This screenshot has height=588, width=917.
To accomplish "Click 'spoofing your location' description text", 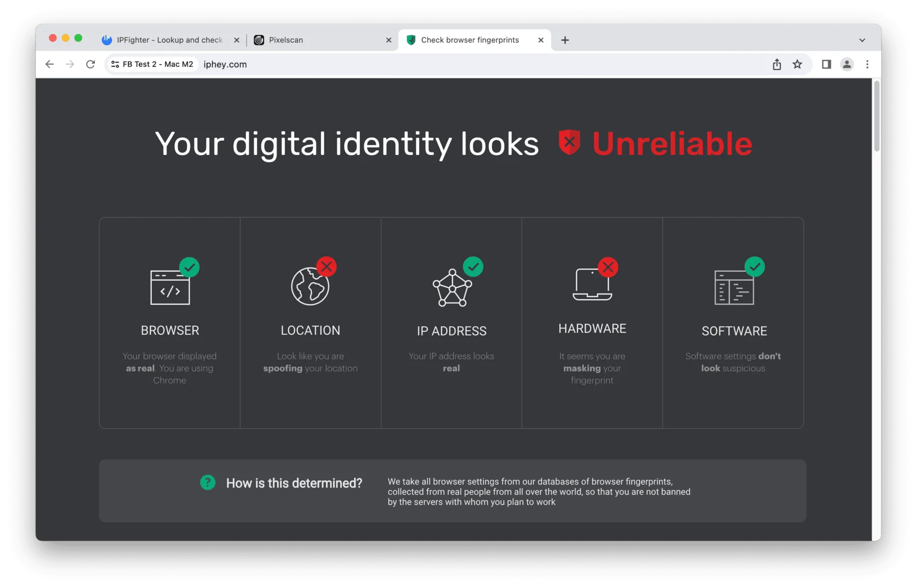I will click(x=310, y=368).
